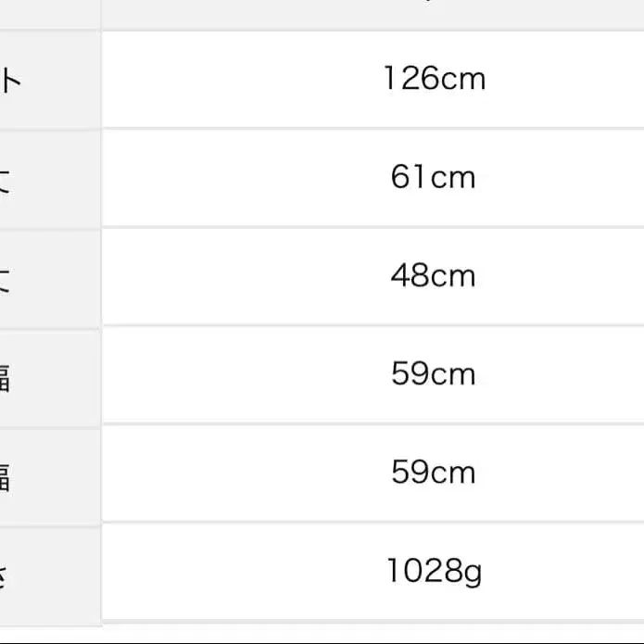Click the divider between 61cm and 48cm rows
The height and width of the screenshot is (644, 644).
click(371, 227)
